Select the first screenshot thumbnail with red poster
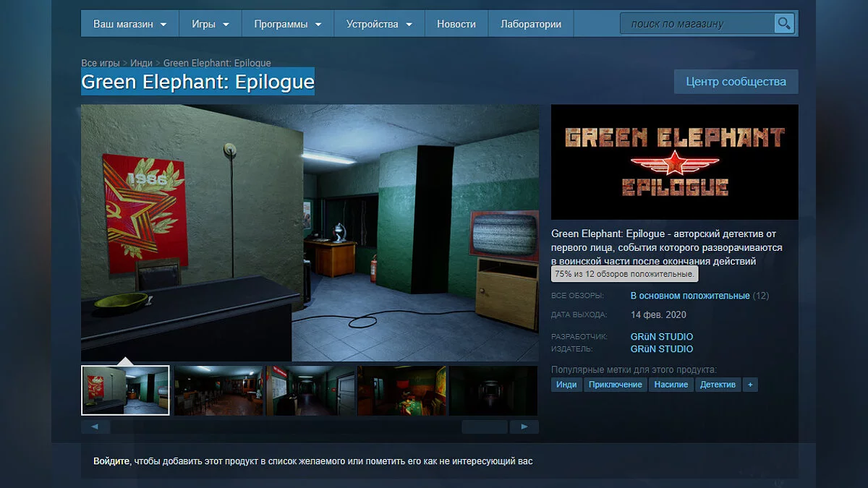 125,390
